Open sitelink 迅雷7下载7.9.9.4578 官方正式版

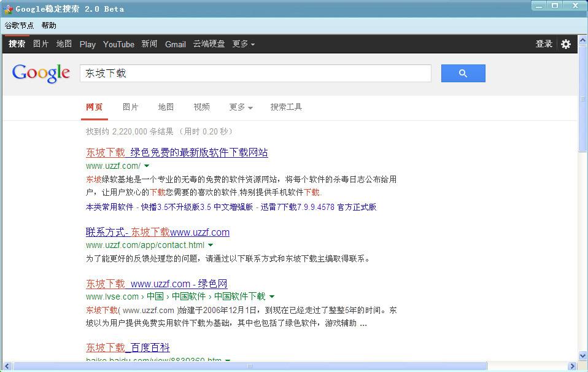coord(319,207)
